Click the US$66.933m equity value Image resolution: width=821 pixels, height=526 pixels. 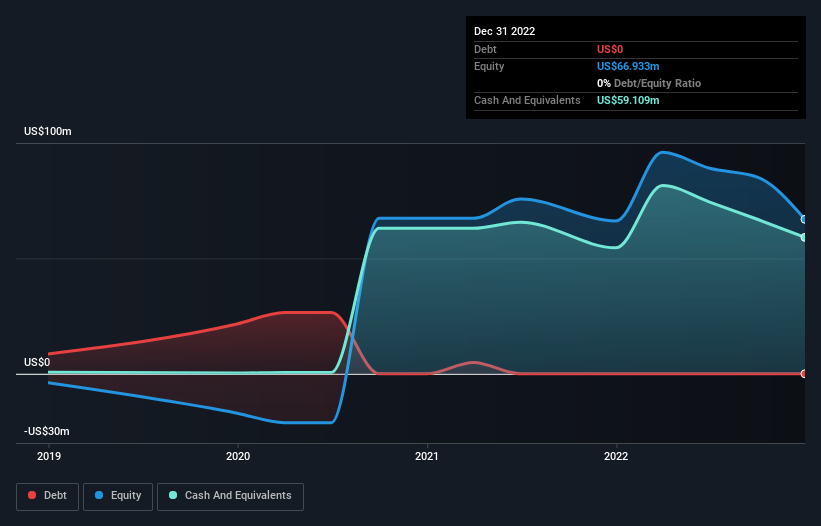628,66
